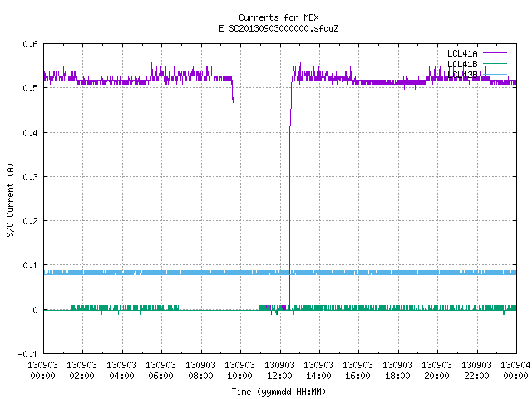This screenshot has height=399, width=532.
Task: Click the green LCL41B legend line sample
Action: 495,63
